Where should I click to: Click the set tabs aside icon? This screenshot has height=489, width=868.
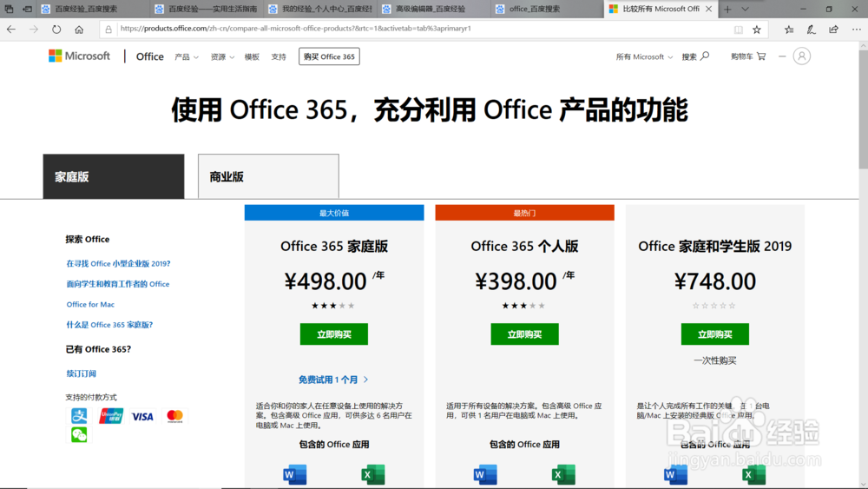click(x=27, y=9)
